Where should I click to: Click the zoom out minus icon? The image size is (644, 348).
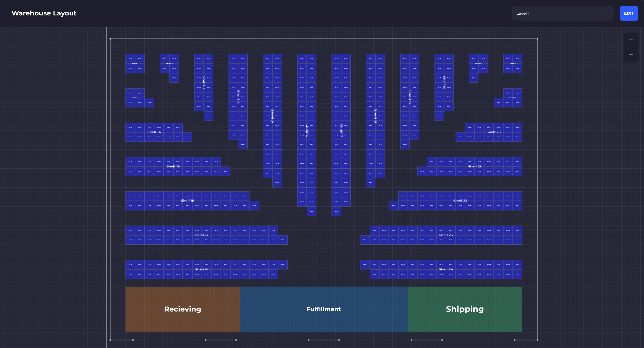click(631, 54)
